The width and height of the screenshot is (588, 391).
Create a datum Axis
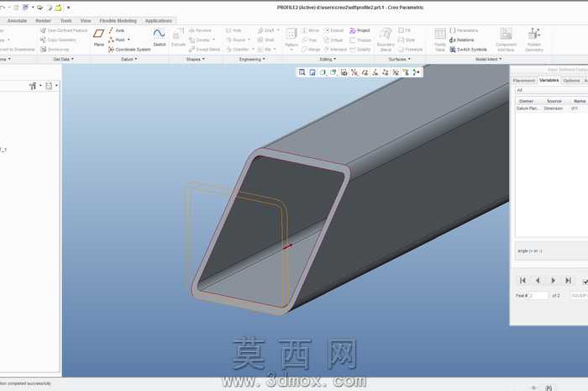pyautogui.click(x=117, y=30)
